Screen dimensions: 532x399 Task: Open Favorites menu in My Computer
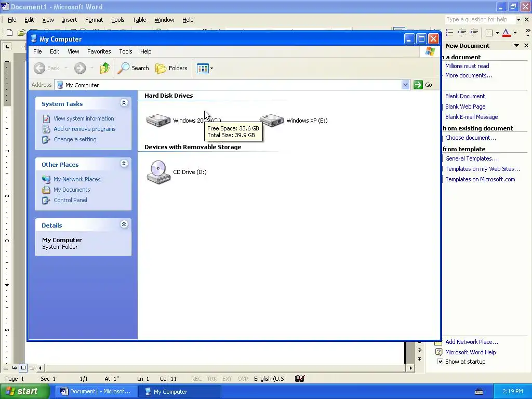pyautogui.click(x=99, y=51)
